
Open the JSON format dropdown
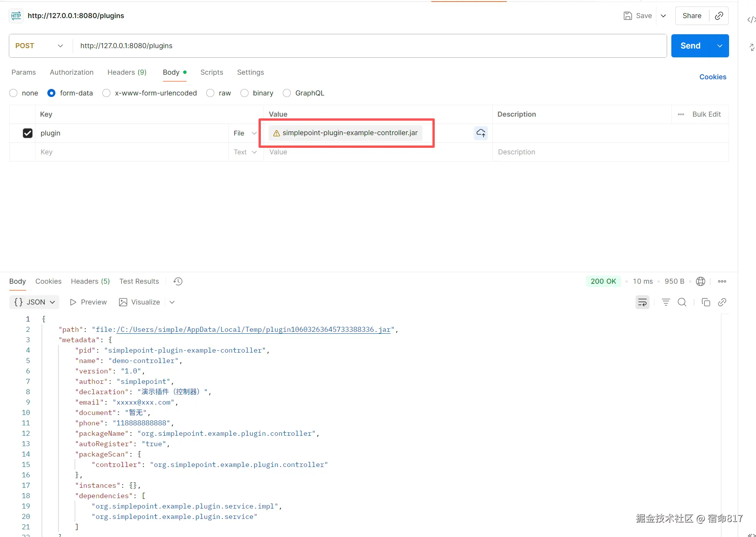pos(34,302)
